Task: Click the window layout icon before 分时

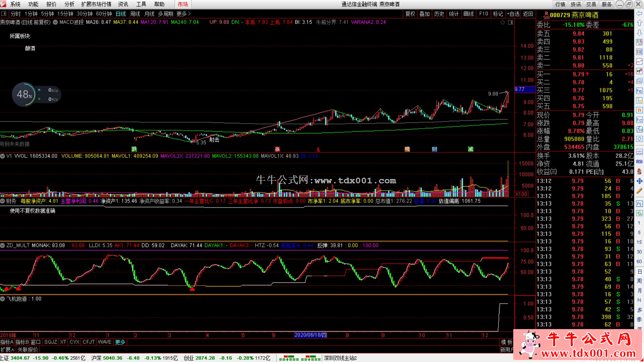Action: (x=4, y=14)
